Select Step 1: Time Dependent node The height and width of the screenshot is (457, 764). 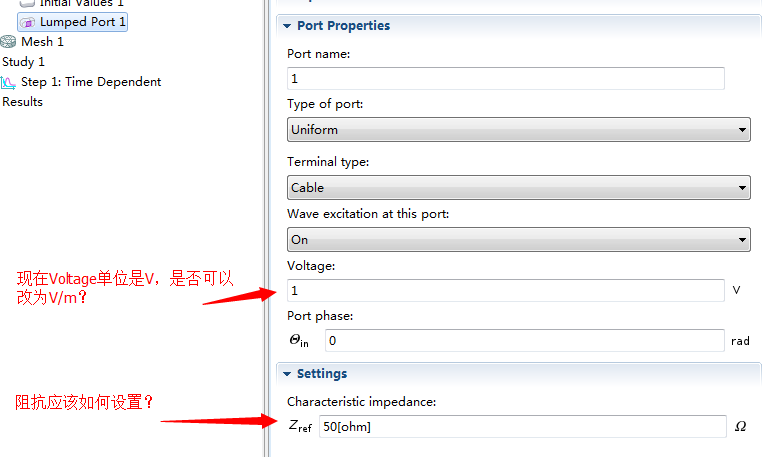coord(90,82)
